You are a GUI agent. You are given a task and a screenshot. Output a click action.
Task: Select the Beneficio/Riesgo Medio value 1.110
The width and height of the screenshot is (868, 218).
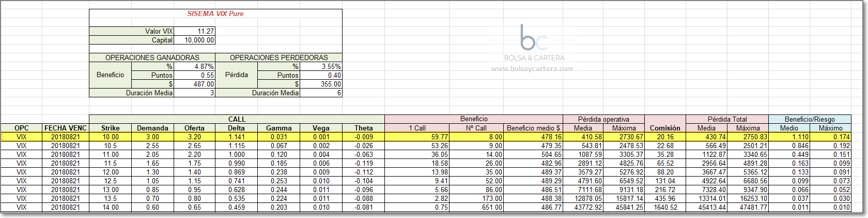click(789, 137)
